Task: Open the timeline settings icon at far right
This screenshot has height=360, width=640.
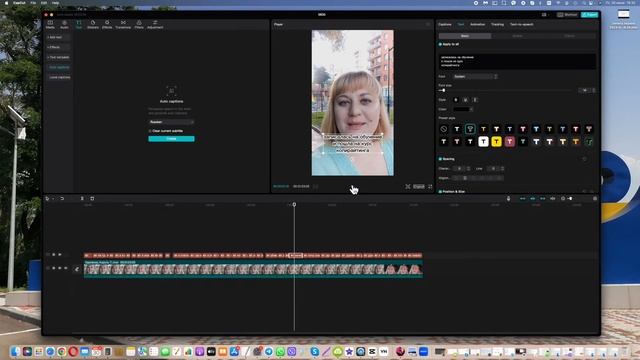Action: coord(595,199)
